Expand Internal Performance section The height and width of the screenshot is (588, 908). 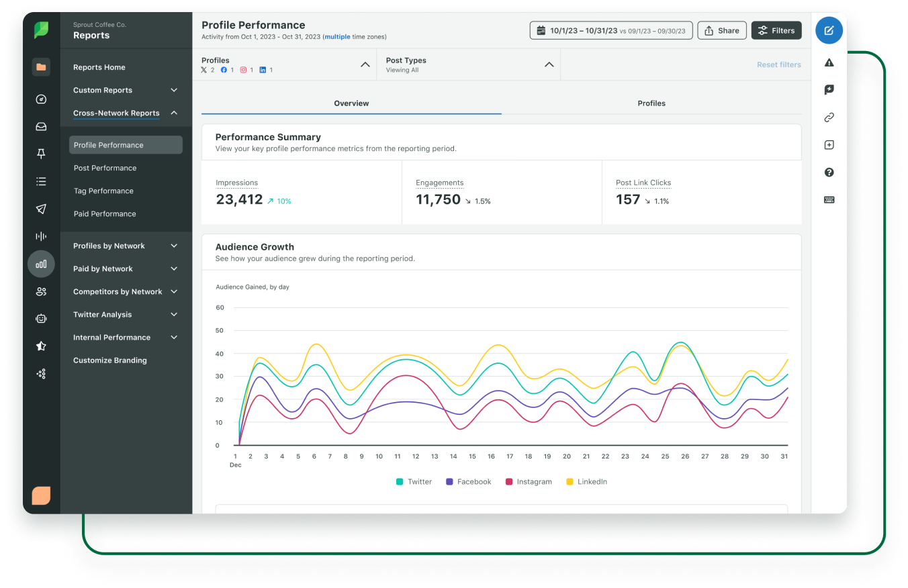pyautogui.click(x=174, y=337)
